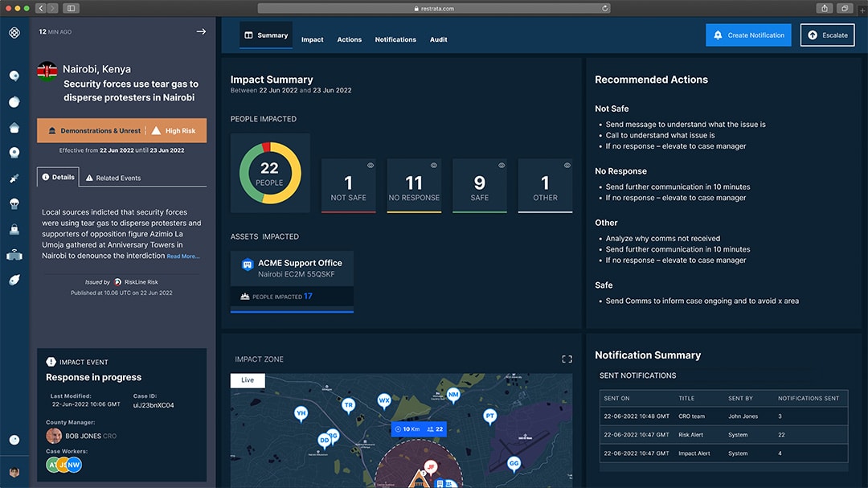Select the PT person marker on map
This screenshot has width=868, height=488.
[490, 416]
